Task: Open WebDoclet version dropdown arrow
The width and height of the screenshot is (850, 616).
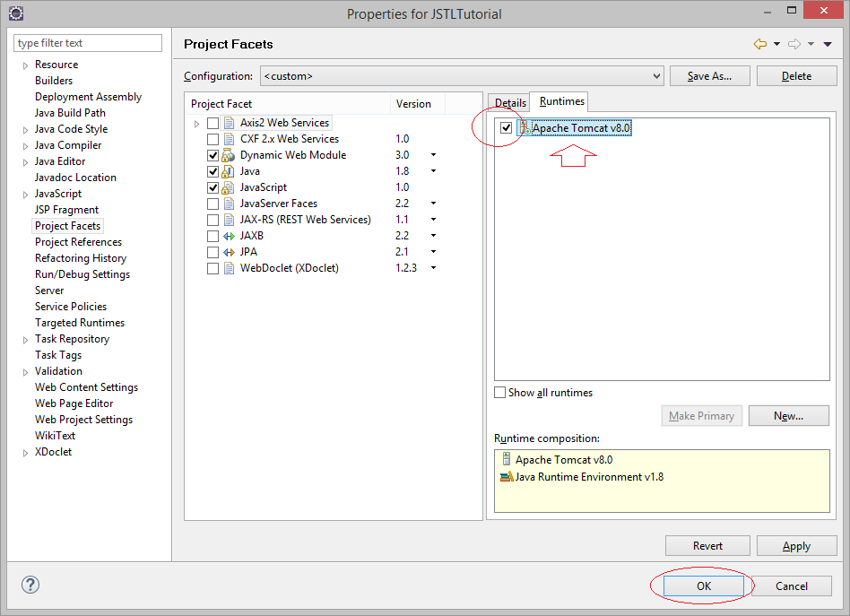Action: point(433,268)
